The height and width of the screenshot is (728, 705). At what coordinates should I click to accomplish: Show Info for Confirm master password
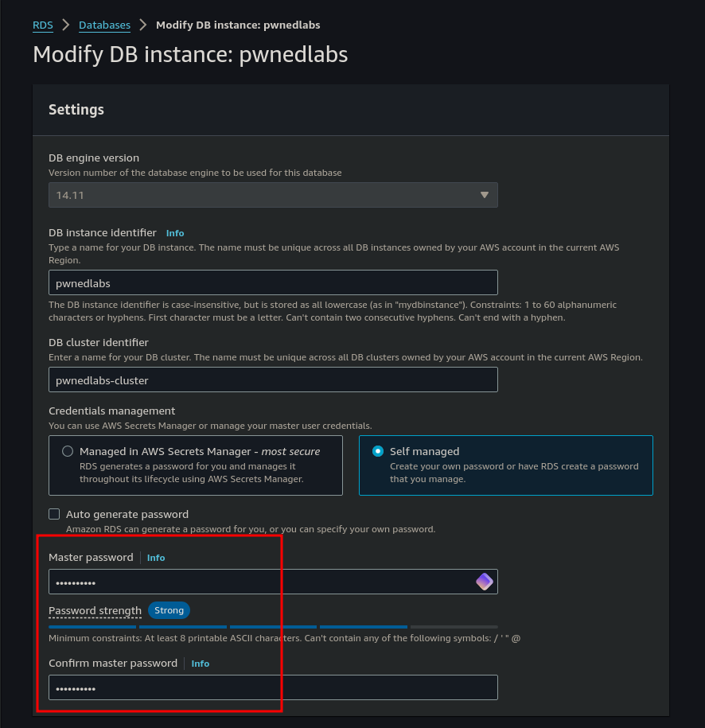pos(201,664)
